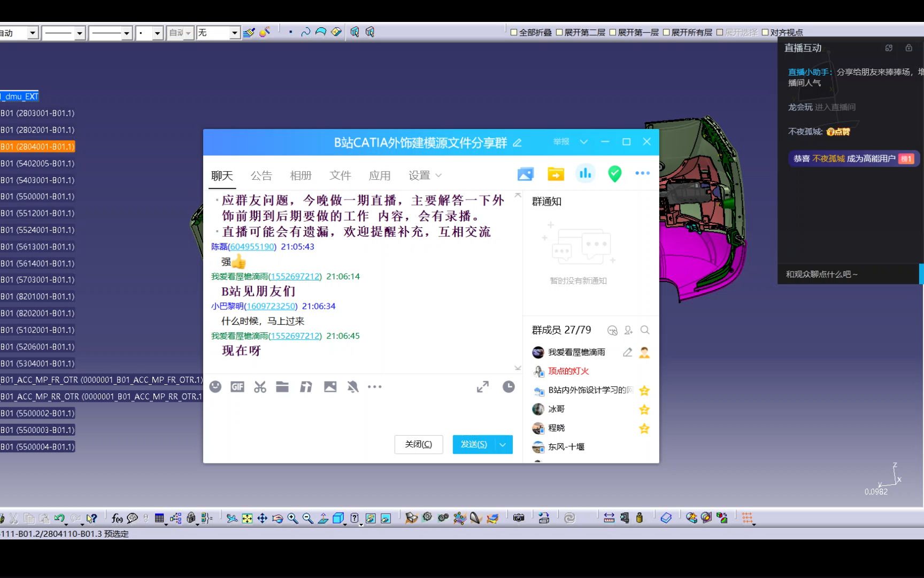Click the isometric view cube icon

point(338,518)
